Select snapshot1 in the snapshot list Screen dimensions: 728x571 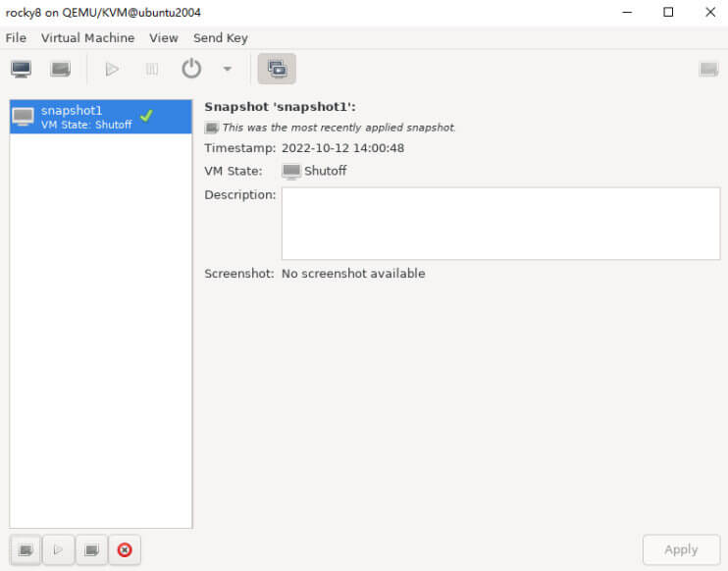pos(101,117)
